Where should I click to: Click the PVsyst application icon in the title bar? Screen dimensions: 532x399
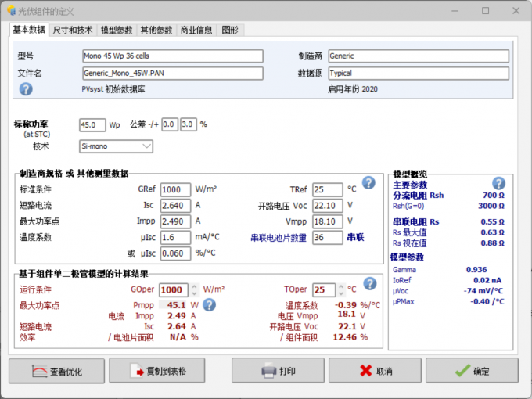coord(11,10)
